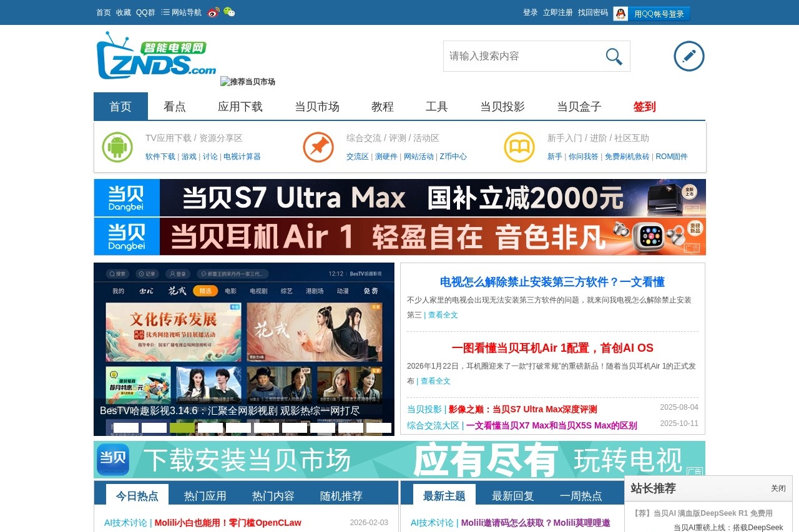
Task: Open the ROM固件 link
Action: click(671, 157)
